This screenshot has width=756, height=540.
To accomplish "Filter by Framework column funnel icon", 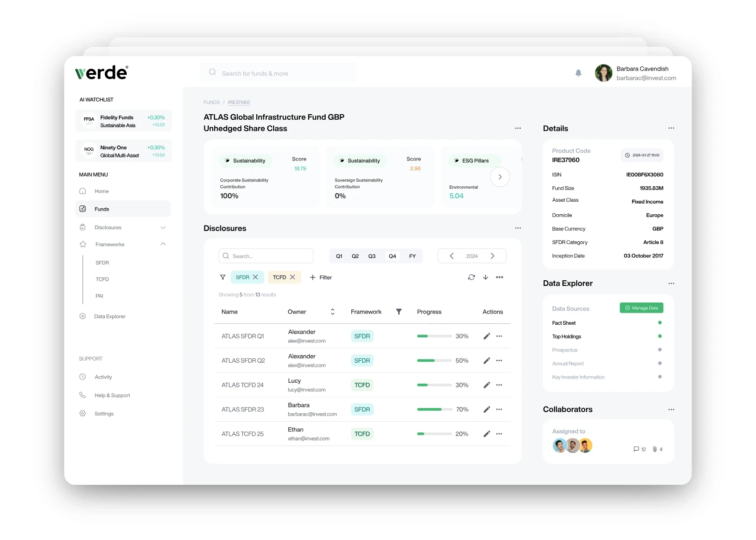I will pos(399,312).
